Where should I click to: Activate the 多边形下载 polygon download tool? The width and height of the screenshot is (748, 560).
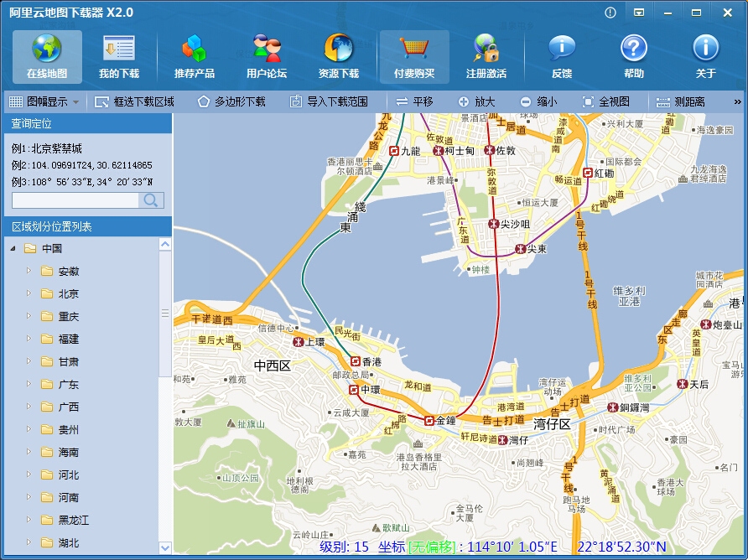[231, 101]
